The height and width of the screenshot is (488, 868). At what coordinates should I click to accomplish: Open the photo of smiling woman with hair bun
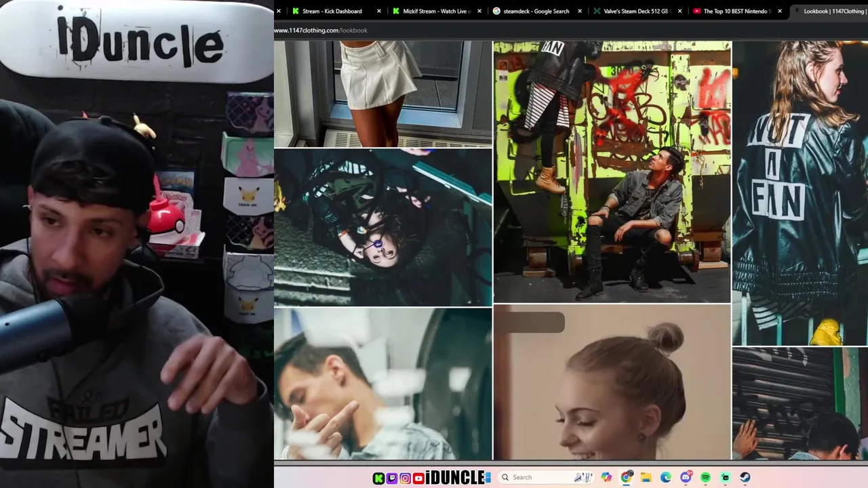click(x=612, y=382)
